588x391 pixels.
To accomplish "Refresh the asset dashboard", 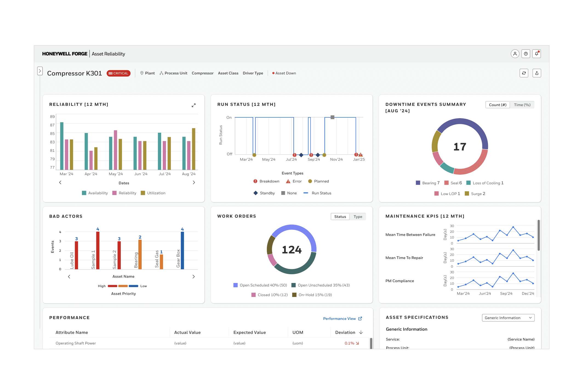I will 524,73.
